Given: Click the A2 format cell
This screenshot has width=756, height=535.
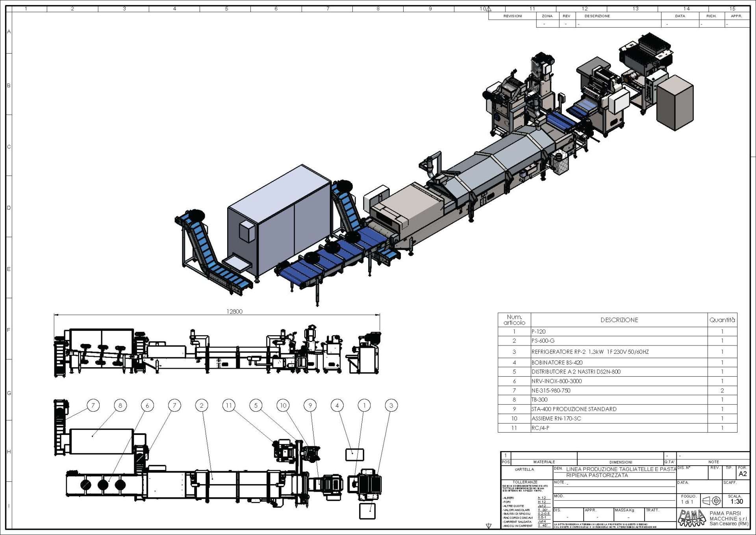Looking at the screenshot, I should point(743,474).
